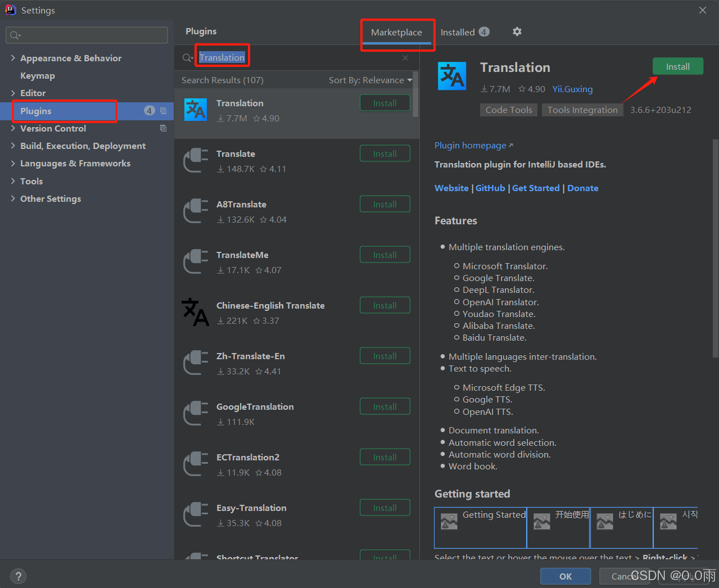Viewport: 719px width, 588px height.
Task: Switch to the Marketplace tab
Action: tap(396, 32)
